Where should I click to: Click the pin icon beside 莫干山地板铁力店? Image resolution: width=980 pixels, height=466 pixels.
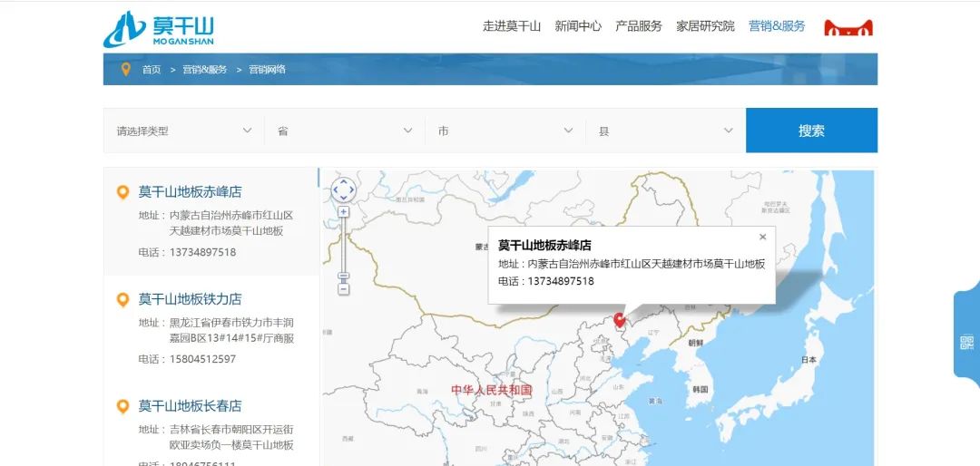123,300
